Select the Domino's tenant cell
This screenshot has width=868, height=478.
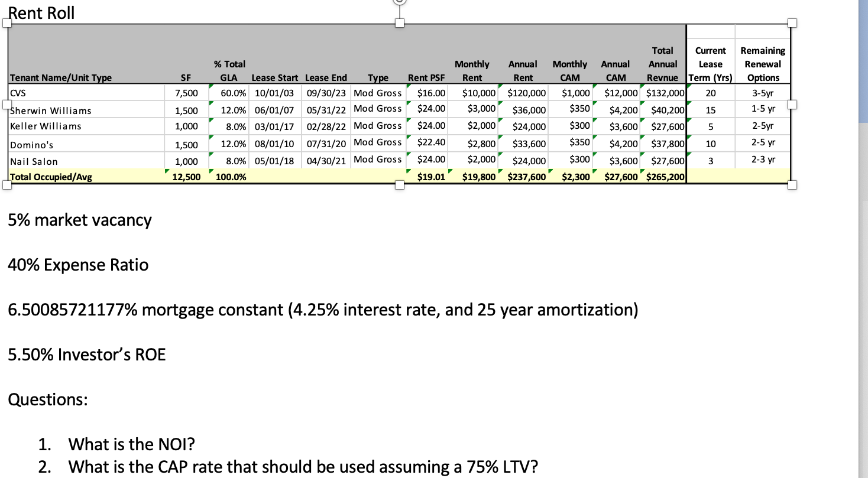pos(86,145)
